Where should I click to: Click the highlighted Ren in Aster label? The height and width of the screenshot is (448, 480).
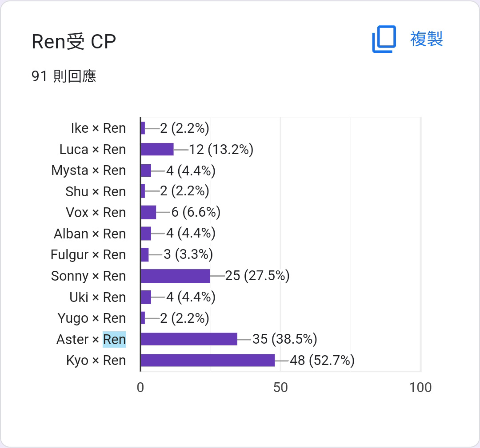(x=114, y=339)
